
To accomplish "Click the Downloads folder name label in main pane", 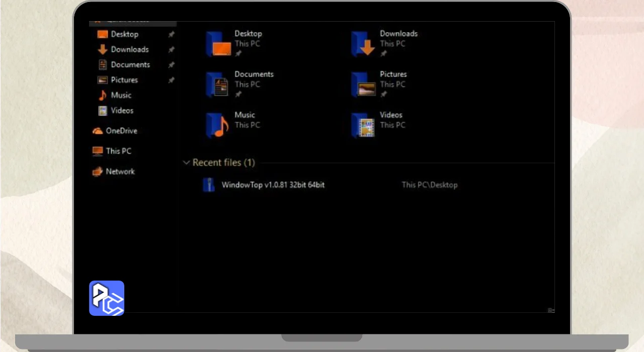I will (398, 34).
